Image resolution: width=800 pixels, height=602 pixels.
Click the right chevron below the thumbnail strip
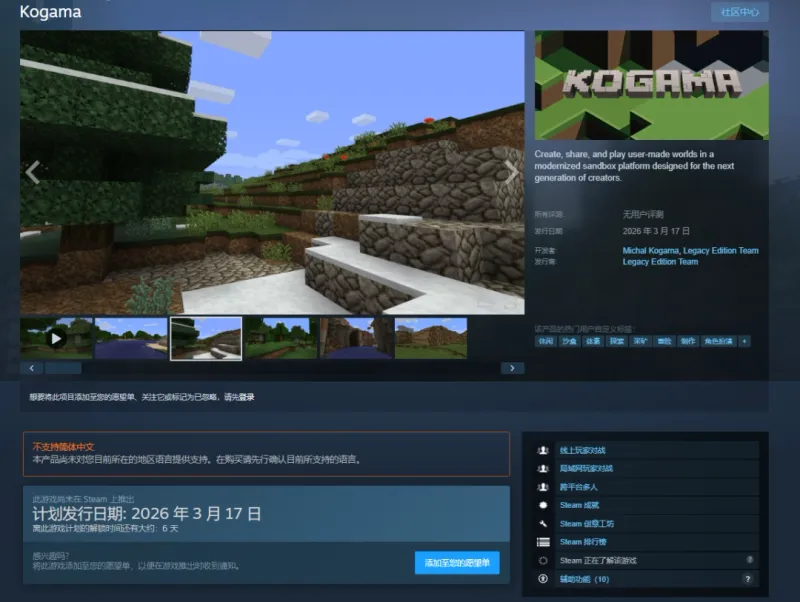(512, 368)
